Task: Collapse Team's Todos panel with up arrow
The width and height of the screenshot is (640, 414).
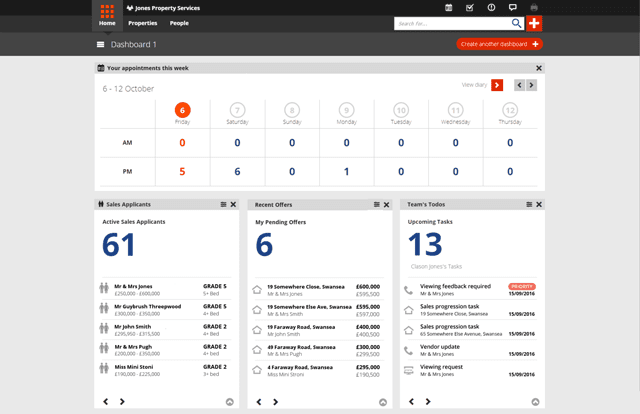Action: pos(535,402)
